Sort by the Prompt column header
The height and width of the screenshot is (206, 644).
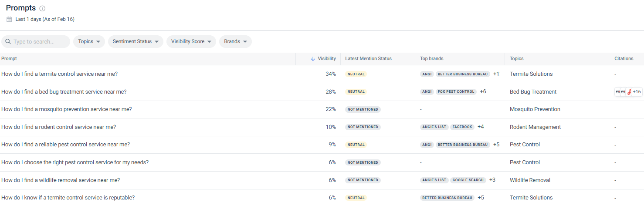(9, 59)
